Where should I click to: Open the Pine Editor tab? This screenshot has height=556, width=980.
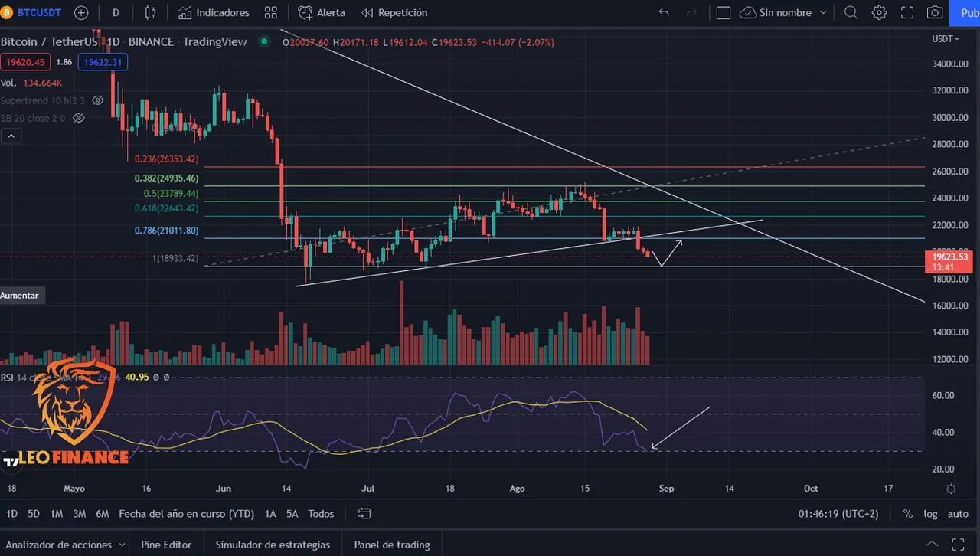(x=166, y=545)
